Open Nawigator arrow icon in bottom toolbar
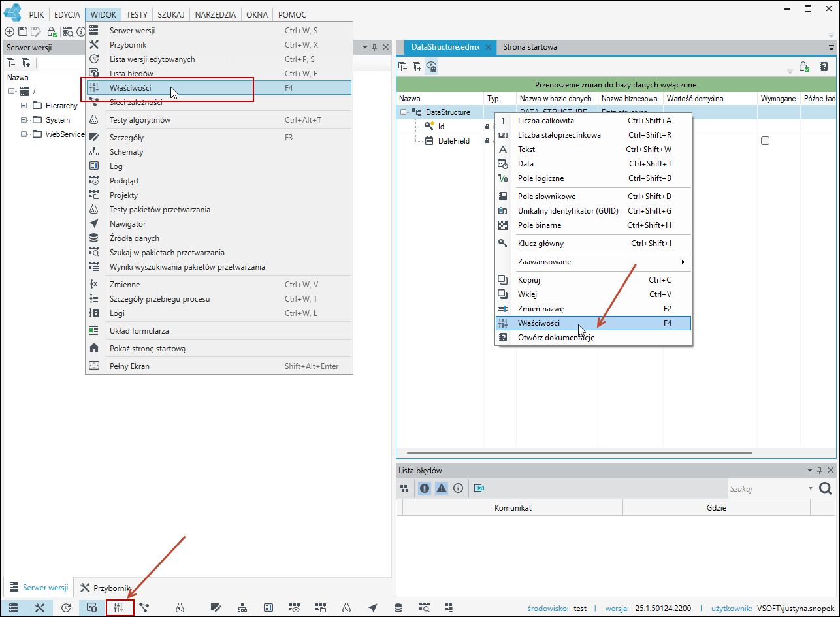Screen dimensions: 840x617 [373, 608]
